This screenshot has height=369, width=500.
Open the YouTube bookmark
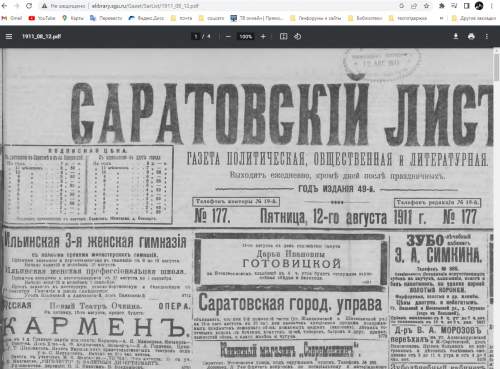(42, 18)
